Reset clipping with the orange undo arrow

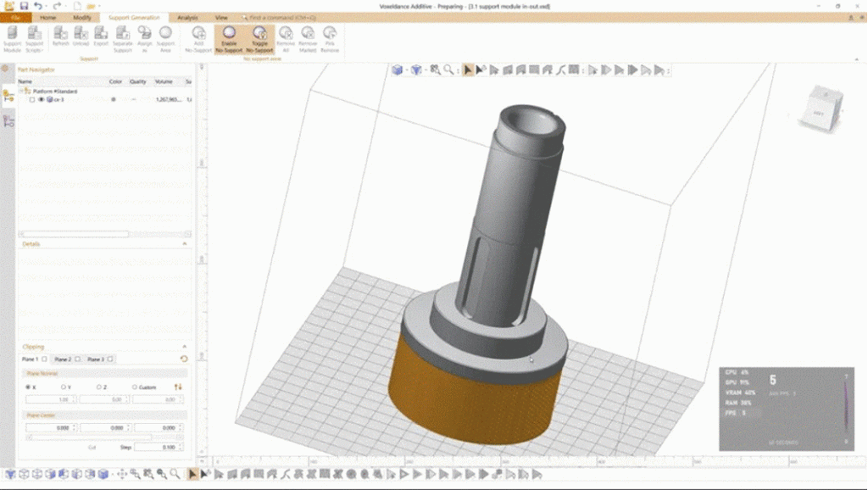coord(184,359)
